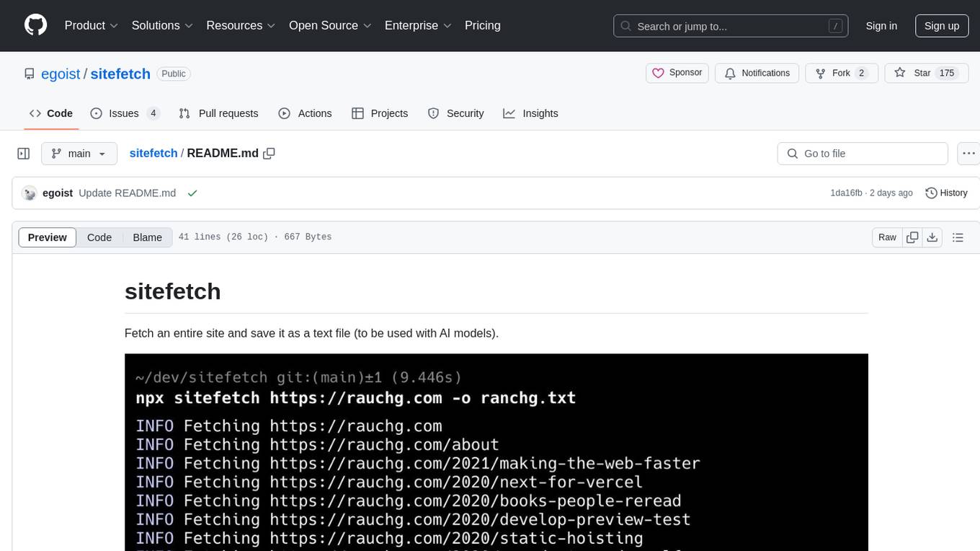
Task: Expand the Resources menu
Action: [x=241, y=25]
